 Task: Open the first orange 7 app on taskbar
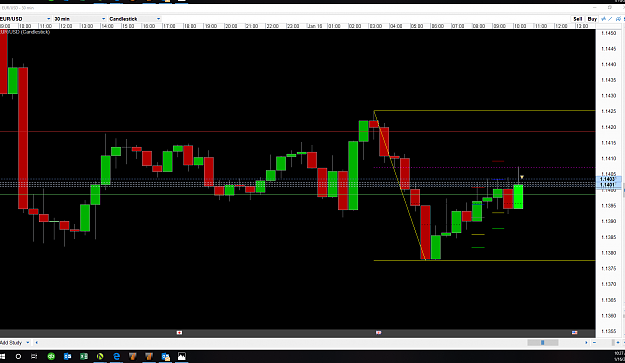[x=133, y=356]
